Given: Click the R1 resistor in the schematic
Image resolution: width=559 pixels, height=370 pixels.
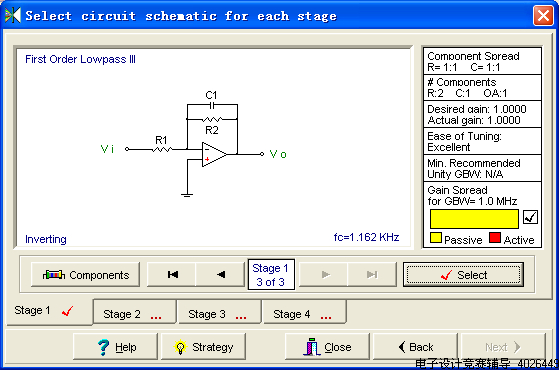Looking at the screenshot, I should (x=162, y=149).
